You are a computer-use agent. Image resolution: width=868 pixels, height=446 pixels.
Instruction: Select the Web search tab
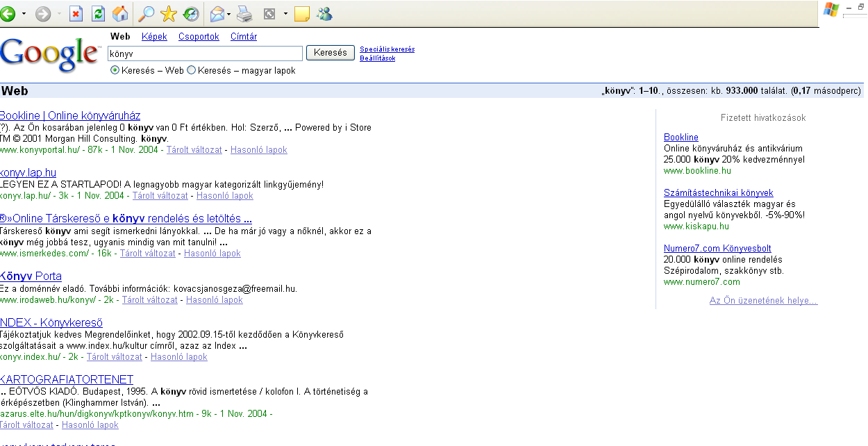pos(120,37)
